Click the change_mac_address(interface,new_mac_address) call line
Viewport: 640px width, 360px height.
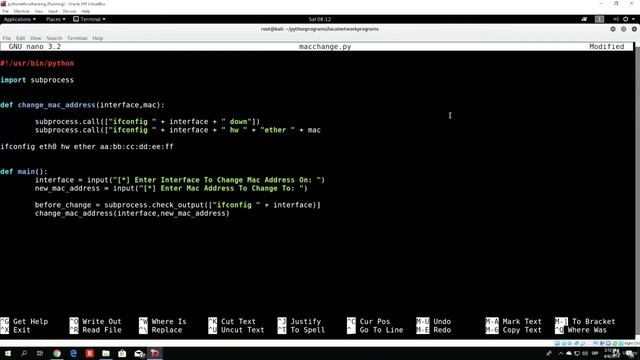pyautogui.click(x=132, y=213)
